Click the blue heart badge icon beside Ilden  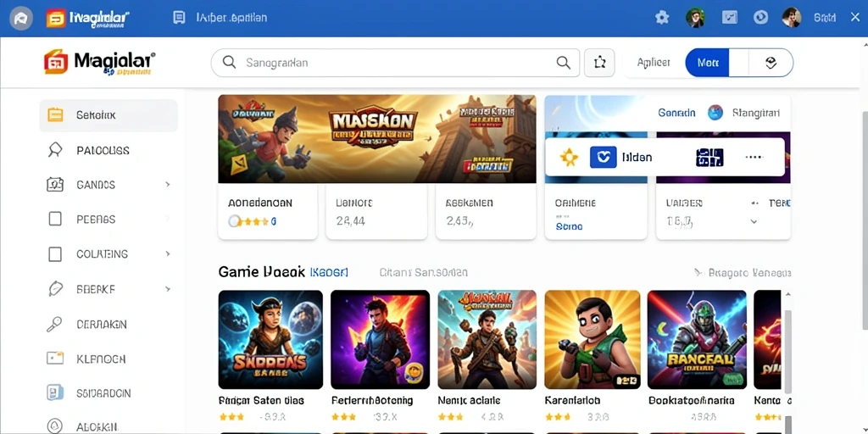(603, 157)
